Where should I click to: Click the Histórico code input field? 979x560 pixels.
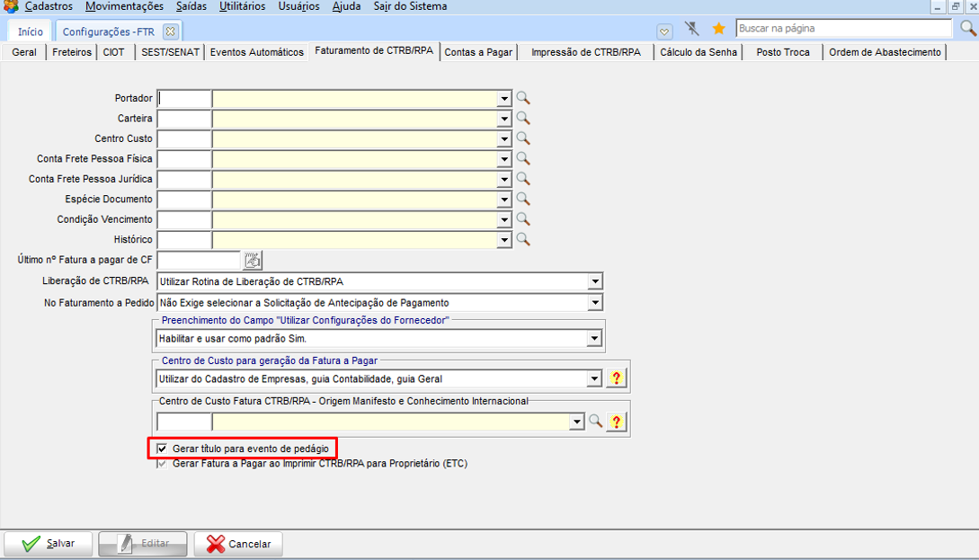pyautogui.click(x=184, y=240)
